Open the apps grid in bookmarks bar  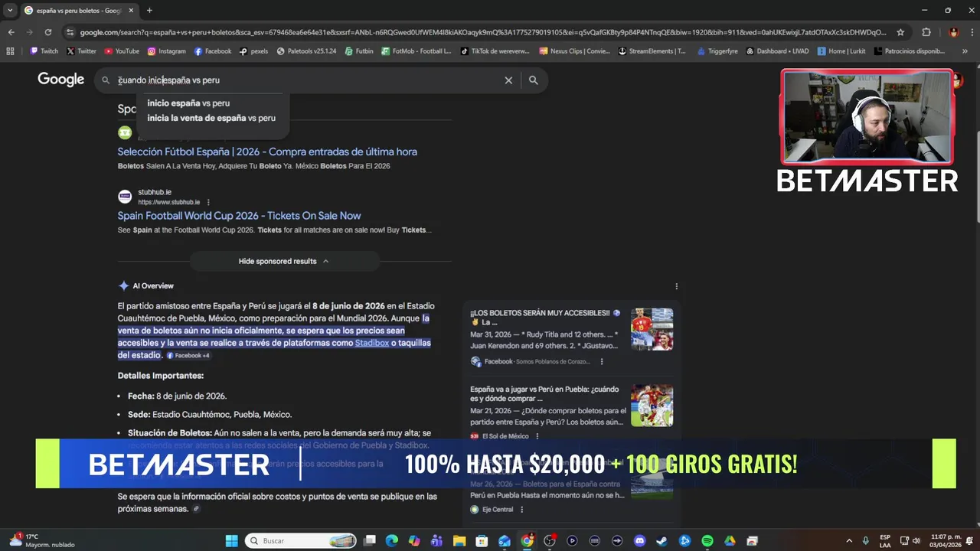point(10,51)
